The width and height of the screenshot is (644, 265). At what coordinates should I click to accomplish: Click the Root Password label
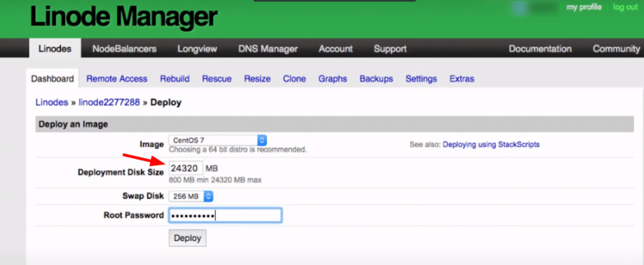click(x=133, y=215)
